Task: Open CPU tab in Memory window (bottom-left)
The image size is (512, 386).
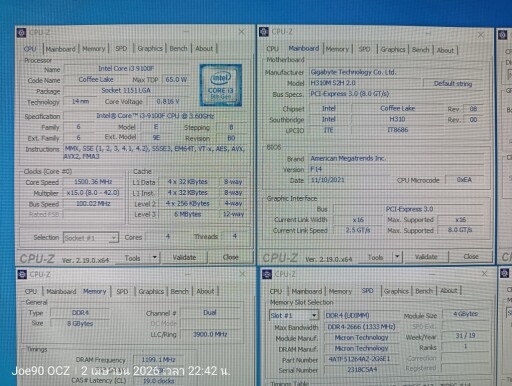Action: (31, 291)
